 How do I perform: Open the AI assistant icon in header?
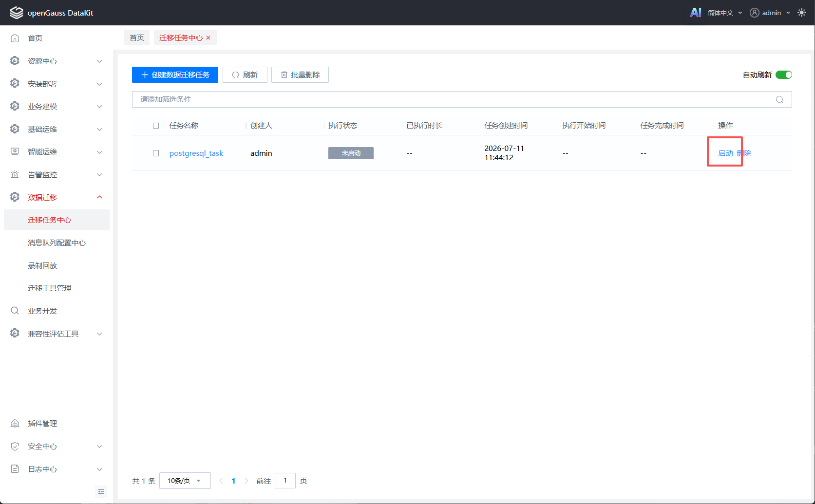pos(696,13)
